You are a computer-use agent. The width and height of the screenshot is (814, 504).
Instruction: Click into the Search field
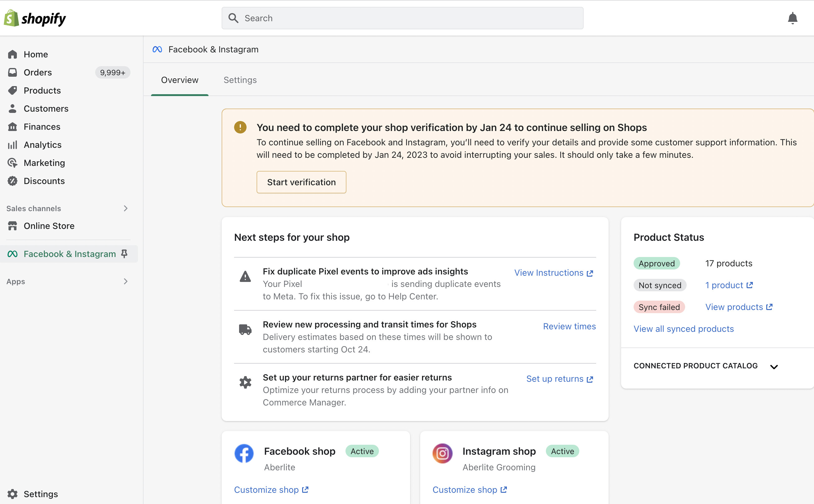402,18
